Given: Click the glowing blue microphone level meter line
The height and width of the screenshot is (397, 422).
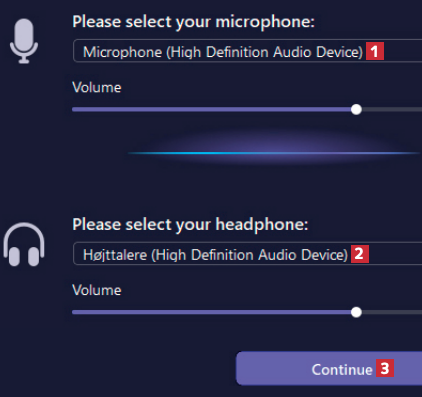Looking at the screenshot, I should [273, 153].
